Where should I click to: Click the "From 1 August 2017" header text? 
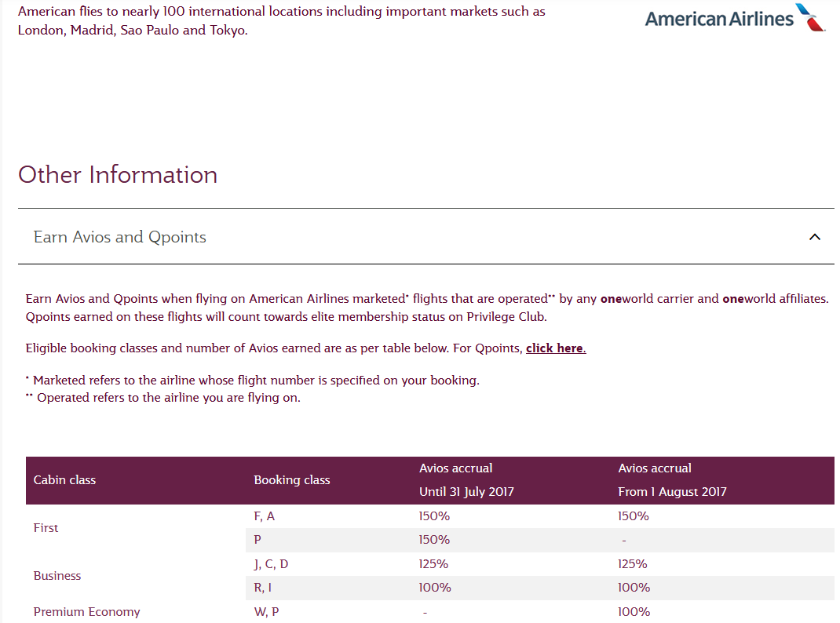(x=672, y=491)
